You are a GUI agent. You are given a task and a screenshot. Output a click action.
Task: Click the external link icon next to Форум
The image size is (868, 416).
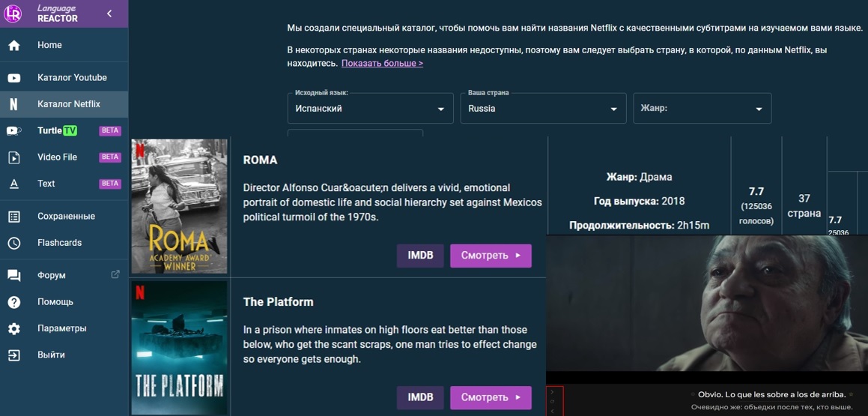pyautogui.click(x=115, y=274)
